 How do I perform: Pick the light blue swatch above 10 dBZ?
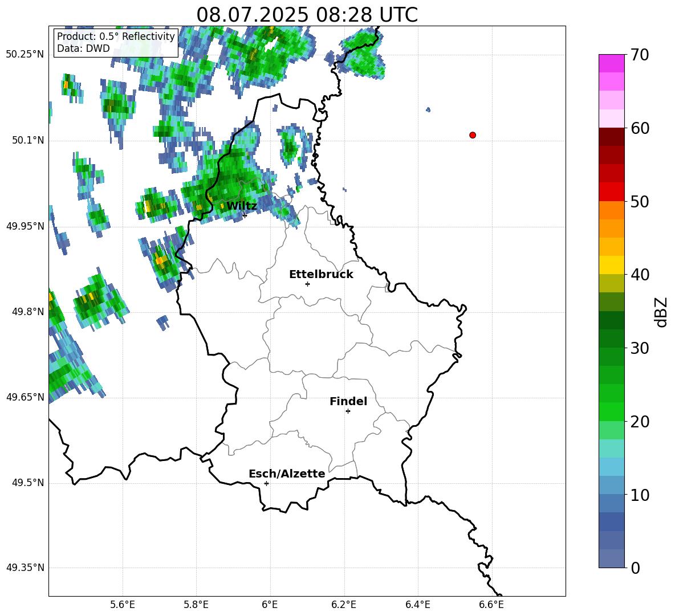(x=611, y=486)
